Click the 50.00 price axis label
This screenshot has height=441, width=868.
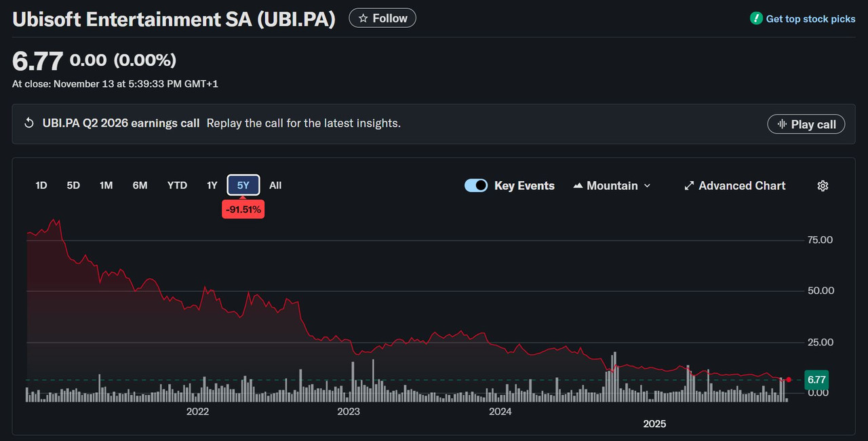coord(820,290)
